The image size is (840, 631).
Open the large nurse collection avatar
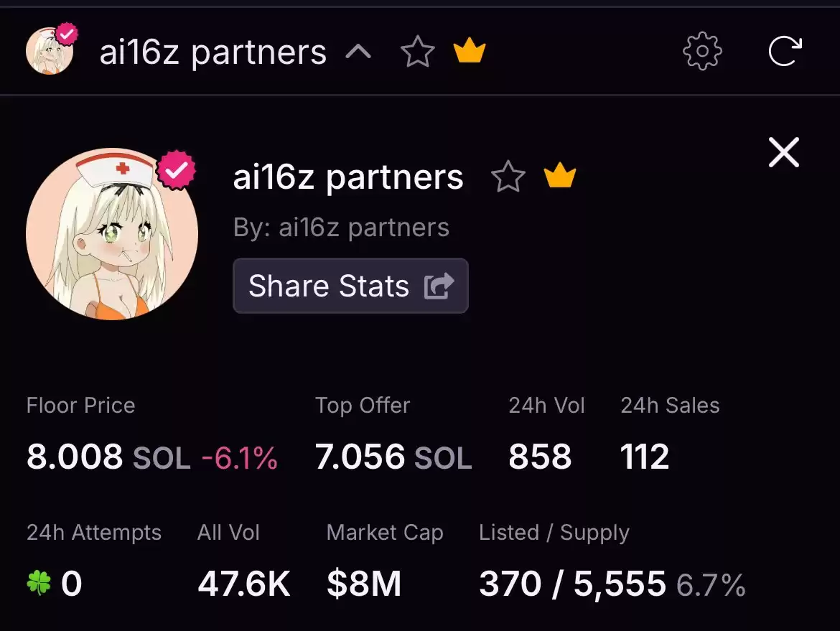[x=112, y=234]
